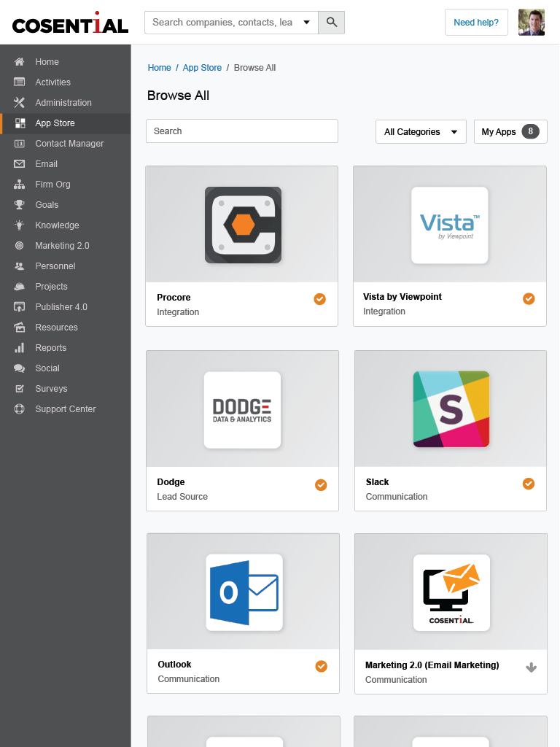560x747 pixels.
Task: Click the Resources icon in sidebar
Action: [19, 328]
